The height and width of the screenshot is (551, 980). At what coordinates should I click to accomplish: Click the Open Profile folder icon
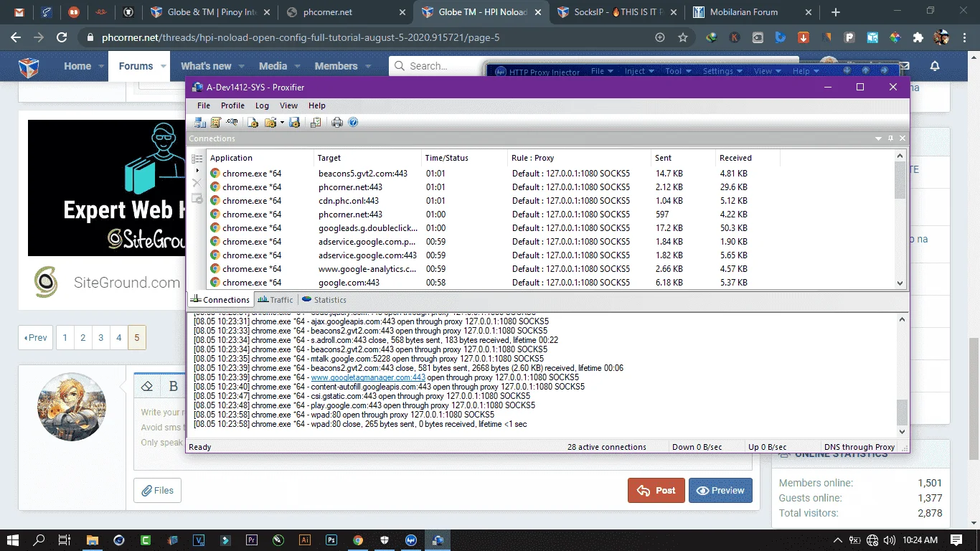point(270,123)
